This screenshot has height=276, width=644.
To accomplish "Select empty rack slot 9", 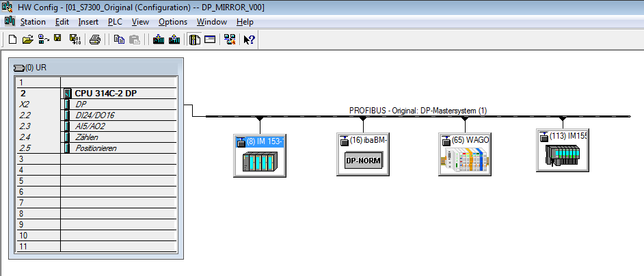I will (97, 225).
